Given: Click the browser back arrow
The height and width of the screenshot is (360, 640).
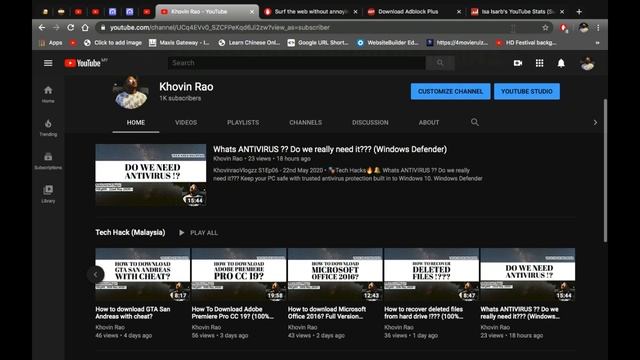Looking at the screenshot, I should coord(42,27).
